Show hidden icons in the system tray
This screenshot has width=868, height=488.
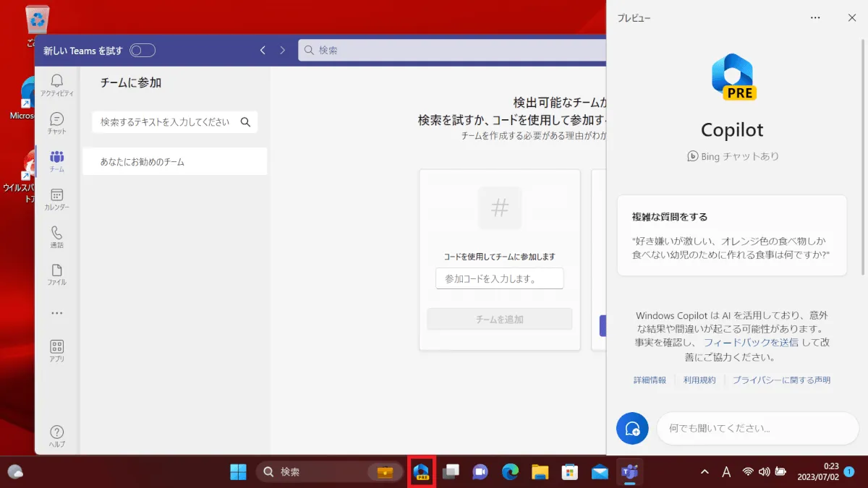[x=705, y=472]
